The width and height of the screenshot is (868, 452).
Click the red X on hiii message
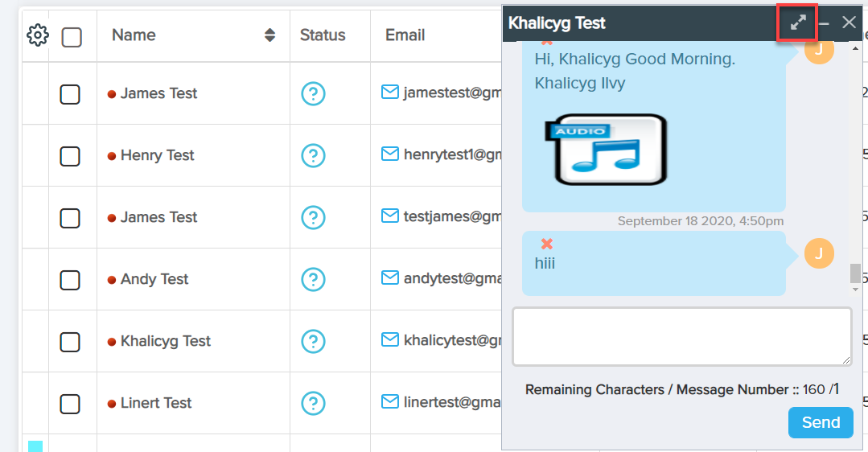(x=547, y=244)
